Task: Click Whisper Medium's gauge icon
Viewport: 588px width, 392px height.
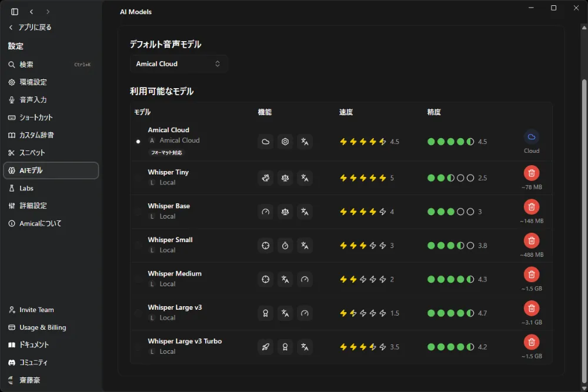Action: 305,279
